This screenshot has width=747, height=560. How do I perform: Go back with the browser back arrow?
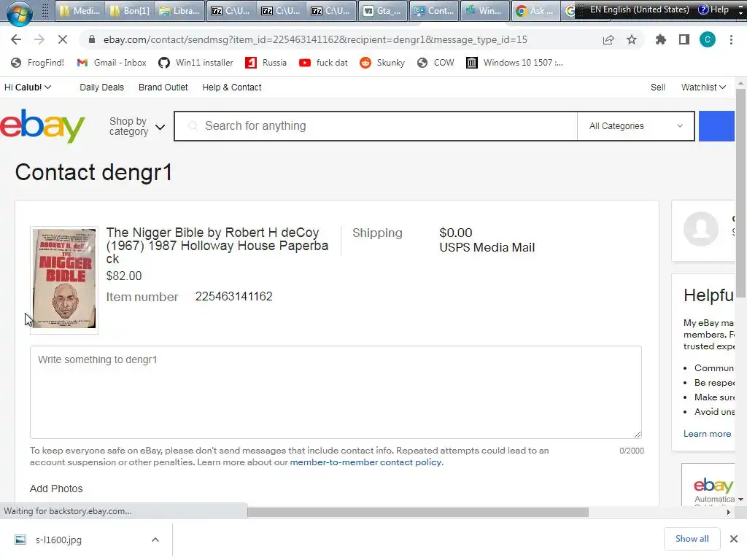pyautogui.click(x=16, y=40)
